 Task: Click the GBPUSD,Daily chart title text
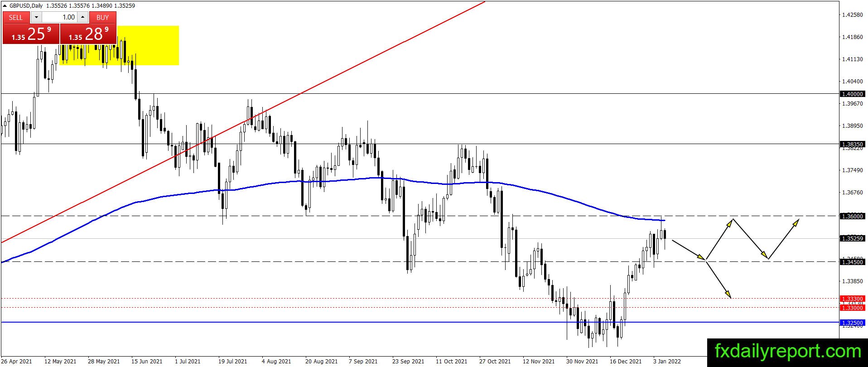pos(25,5)
